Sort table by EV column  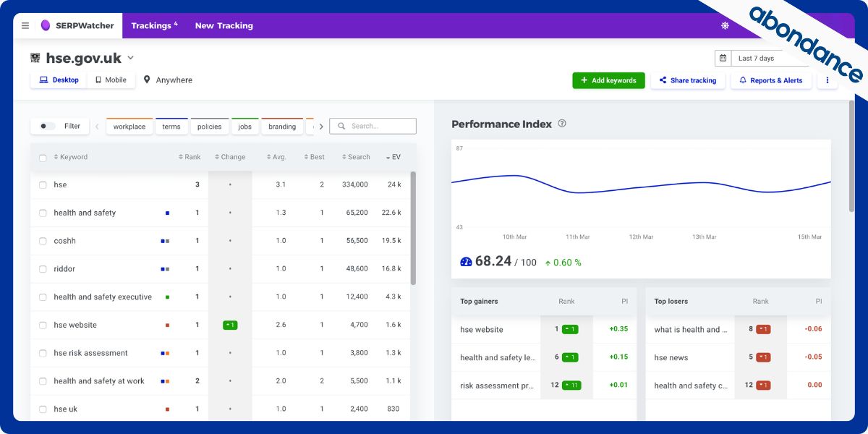click(x=393, y=157)
